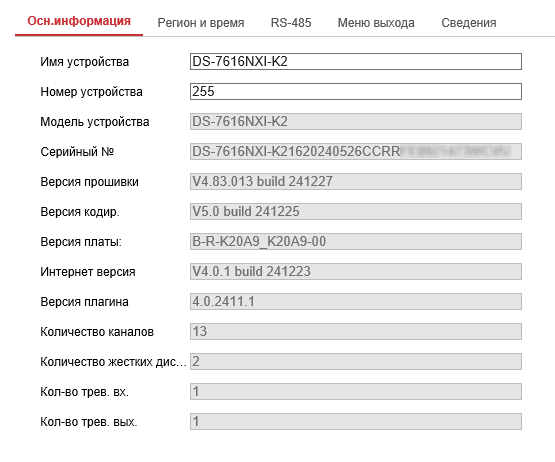Click the Модель устройства read-only field

click(x=356, y=121)
